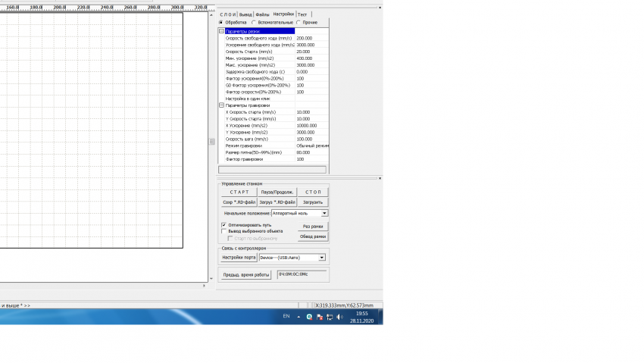Open the Тест tab
Image resolution: width=644 pixels, height=363 pixels.
coord(302,14)
